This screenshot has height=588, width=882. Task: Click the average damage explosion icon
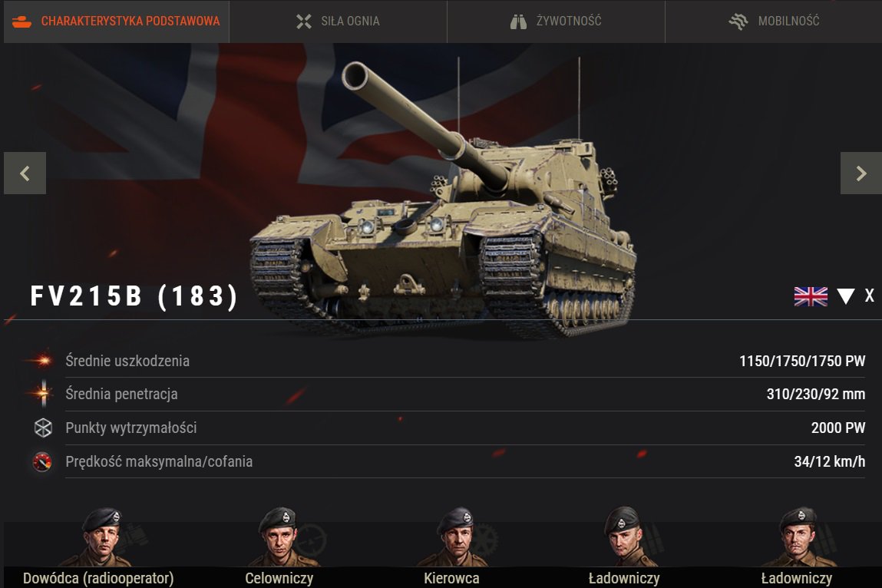tap(41, 361)
